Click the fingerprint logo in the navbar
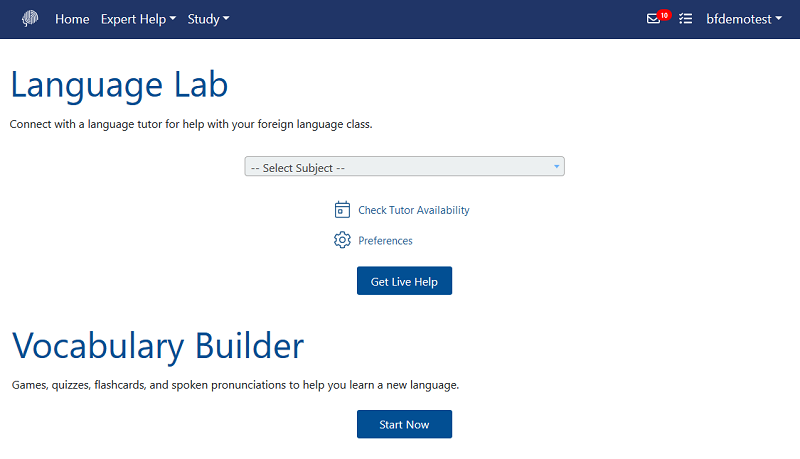The width and height of the screenshot is (800, 459). [x=31, y=19]
